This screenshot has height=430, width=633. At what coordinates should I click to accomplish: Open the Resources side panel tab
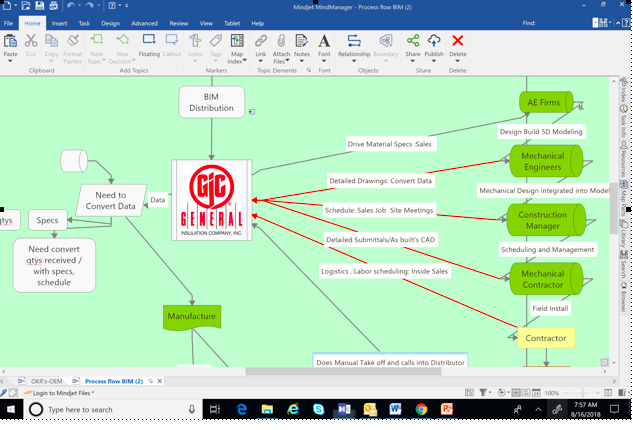point(624,159)
